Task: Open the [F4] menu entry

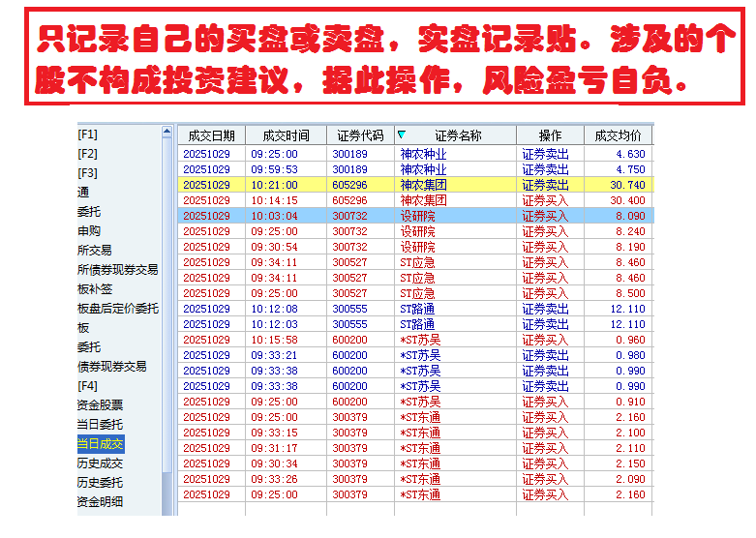Action: pyautogui.click(x=87, y=386)
